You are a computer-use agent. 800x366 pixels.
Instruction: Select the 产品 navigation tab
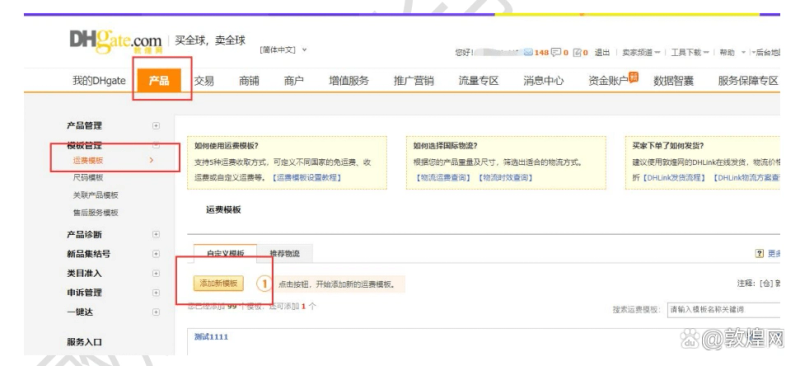[x=159, y=81]
